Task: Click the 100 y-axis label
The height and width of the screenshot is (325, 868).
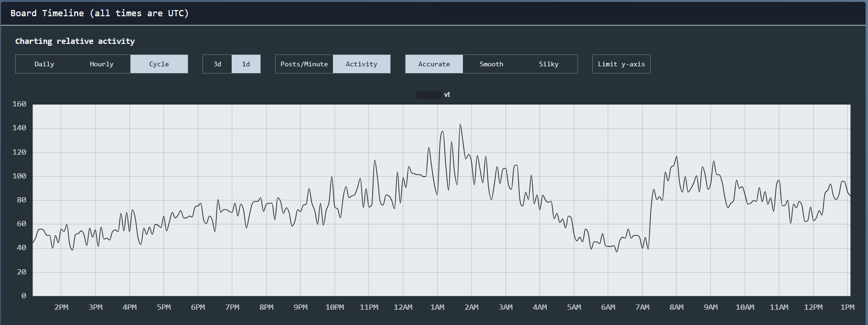Action: pos(19,176)
